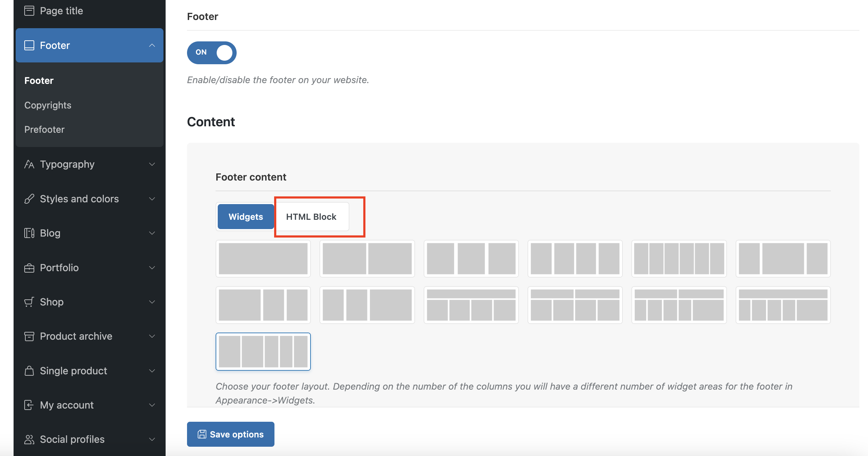Open the Prefooter submenu item
Image resolution: width=868 pixels, height=456 pixels.
coord(44,130)
